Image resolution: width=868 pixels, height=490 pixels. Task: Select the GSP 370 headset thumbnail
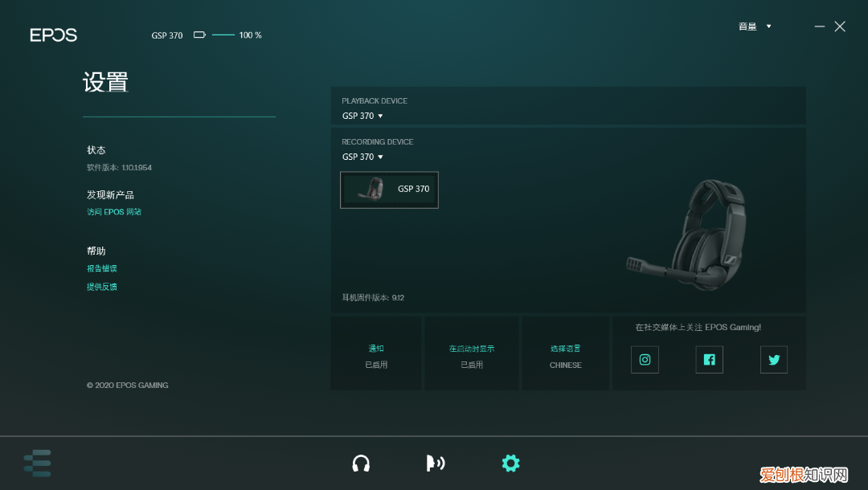pyautogui.click(x=389, y=190)
